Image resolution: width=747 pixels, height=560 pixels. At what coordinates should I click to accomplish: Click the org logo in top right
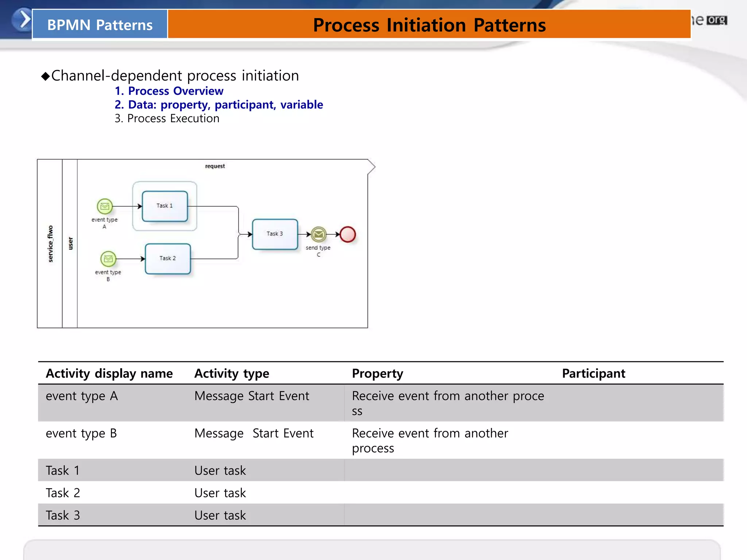point(716,20)
